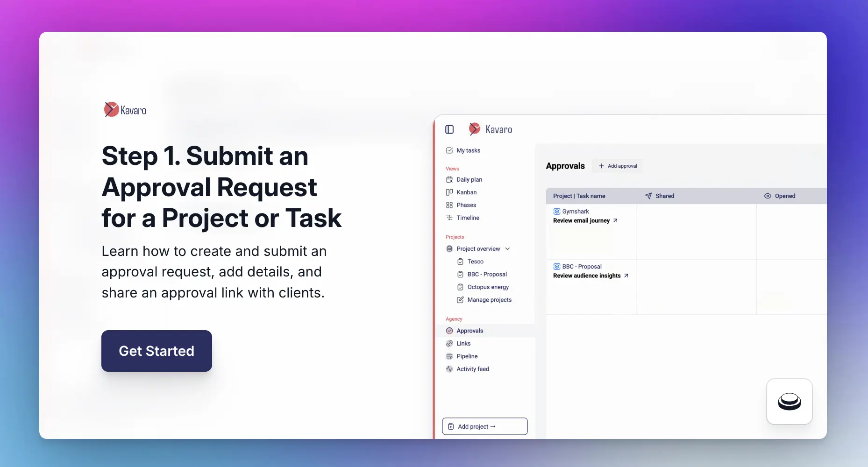Image resolution: width=868 pixels, height=467 pixels.
Task: Open Pipeline in the sidebar
Action: [x=467, y=356]
